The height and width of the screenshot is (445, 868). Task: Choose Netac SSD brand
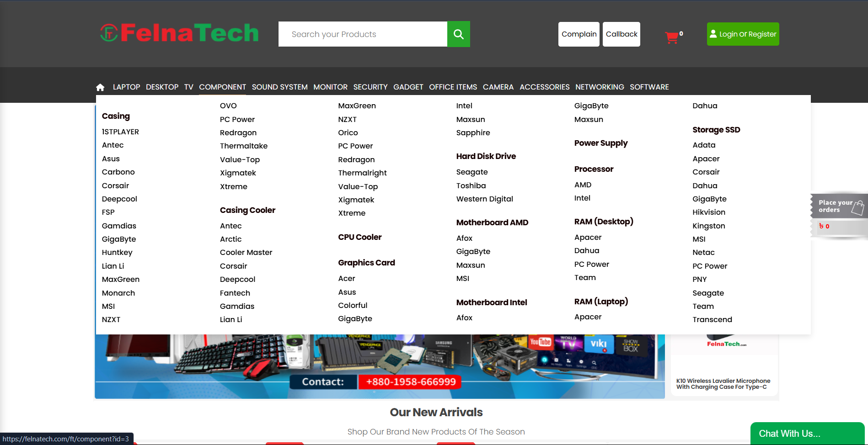point(703,252)
